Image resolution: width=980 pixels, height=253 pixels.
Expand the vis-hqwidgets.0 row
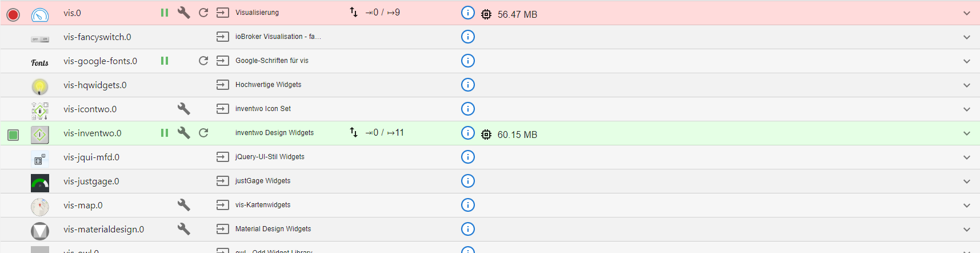click(x=966, y=85)
